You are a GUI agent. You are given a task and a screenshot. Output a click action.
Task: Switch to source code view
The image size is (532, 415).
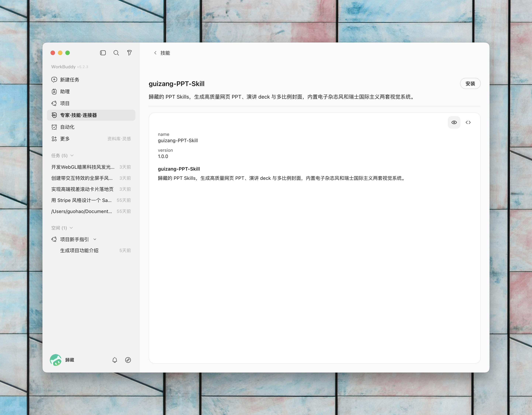pyautogui.click(x=468, y=122)
